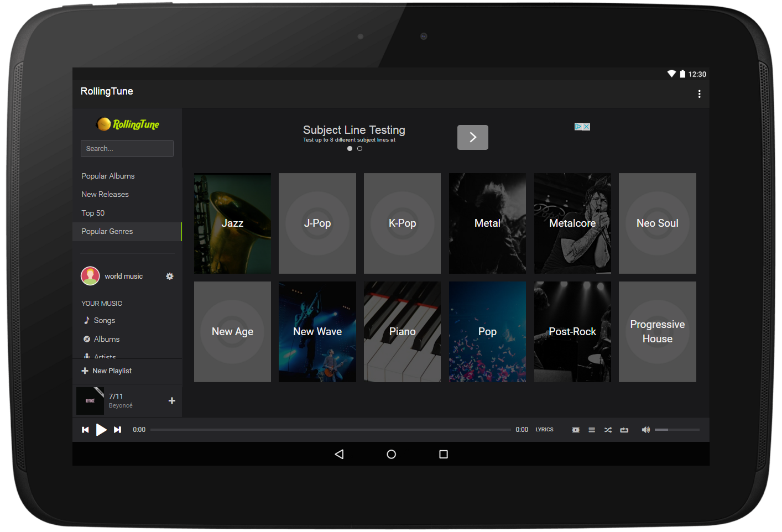Click the 7/11 song title

(116, 396)
